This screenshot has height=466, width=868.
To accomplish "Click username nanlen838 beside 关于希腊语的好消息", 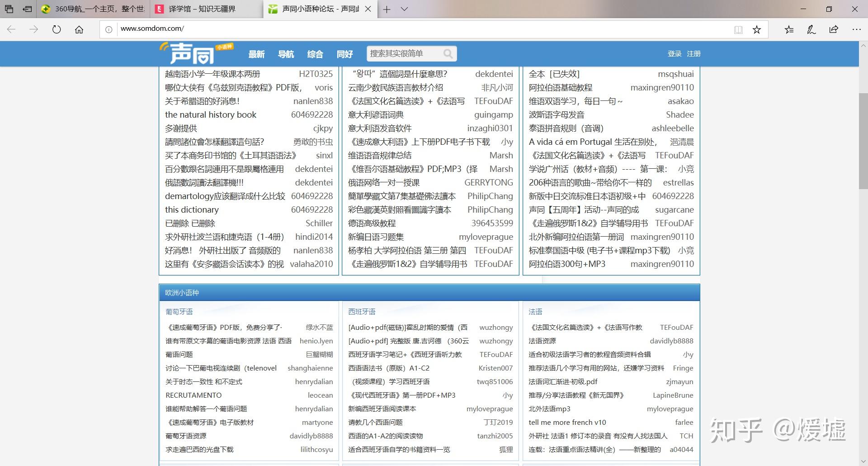I will pos(313,101).
